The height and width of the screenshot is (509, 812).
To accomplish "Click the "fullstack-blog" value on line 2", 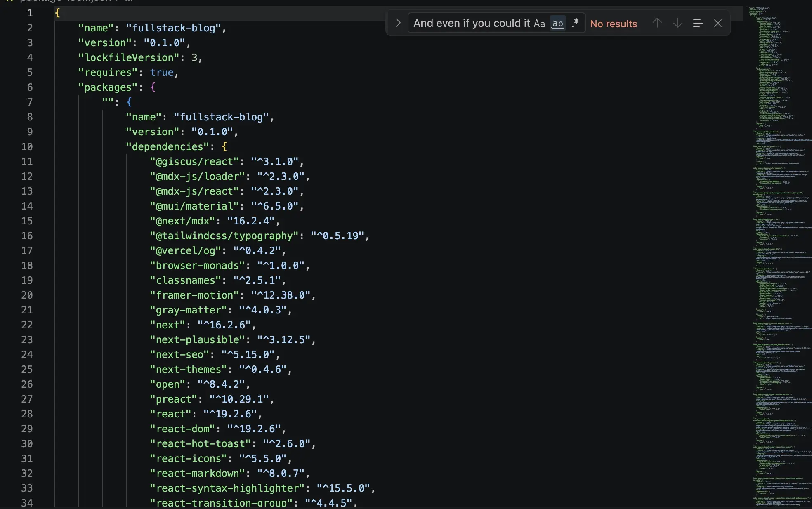I will pyautogui.click(x=174, y=28).
